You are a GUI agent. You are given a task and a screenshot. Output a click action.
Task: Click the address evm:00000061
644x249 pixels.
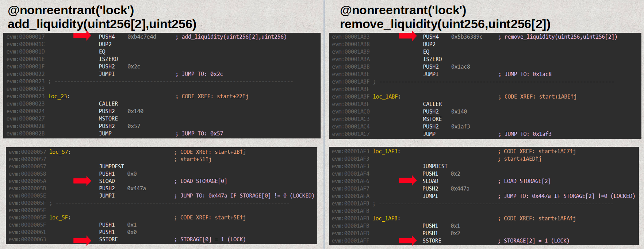pyautogui.click(x=27, y=232)
